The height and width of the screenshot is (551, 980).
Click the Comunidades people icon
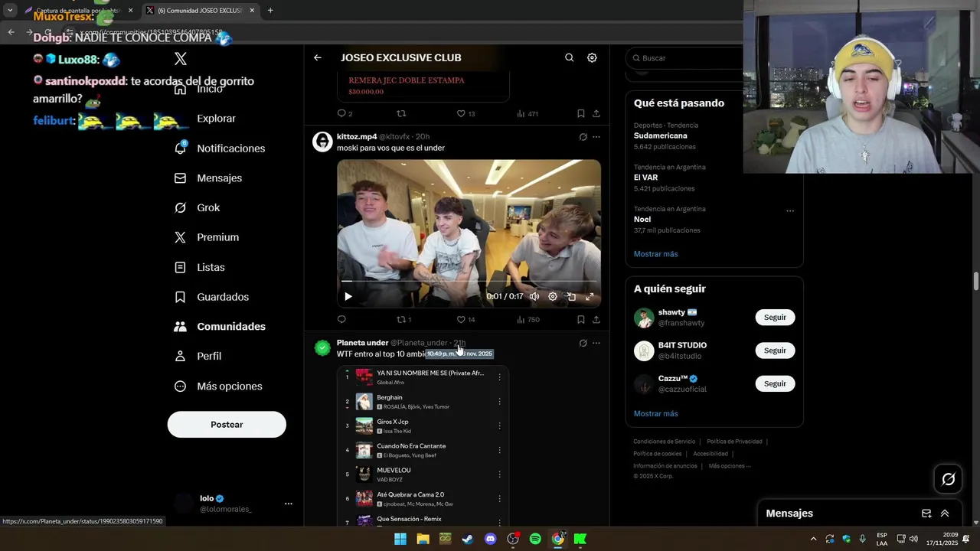point(181,326)
